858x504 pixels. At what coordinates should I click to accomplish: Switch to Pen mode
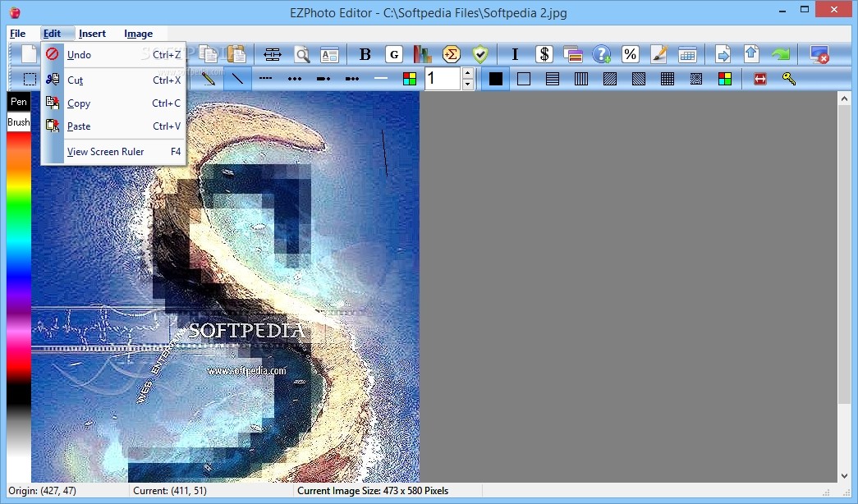[19, 102]
